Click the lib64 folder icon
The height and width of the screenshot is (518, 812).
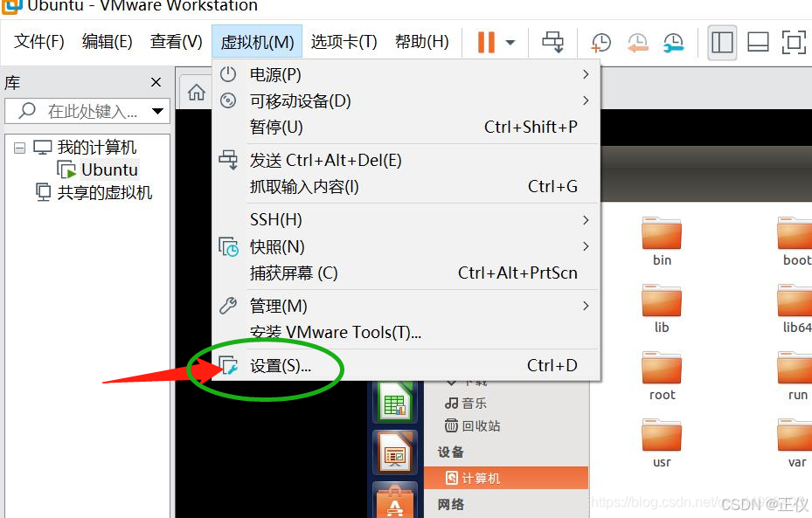point(795,300)
